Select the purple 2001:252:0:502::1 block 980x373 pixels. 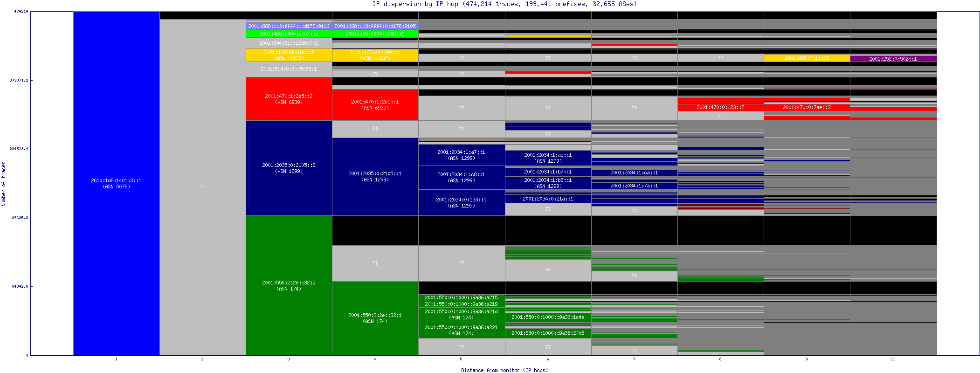tap(893, 59)
